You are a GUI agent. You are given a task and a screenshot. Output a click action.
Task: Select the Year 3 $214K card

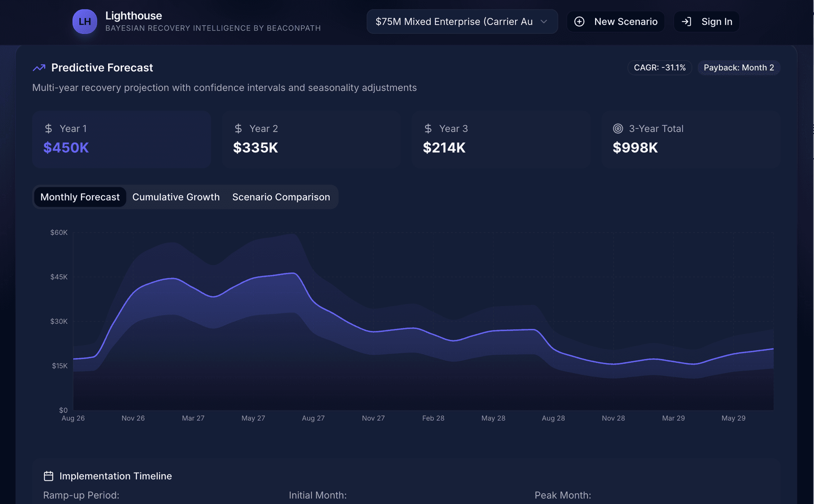[x=501, y=140]
